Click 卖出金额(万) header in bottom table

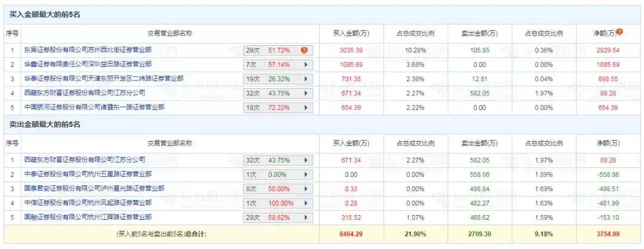(x=478, y=144)
